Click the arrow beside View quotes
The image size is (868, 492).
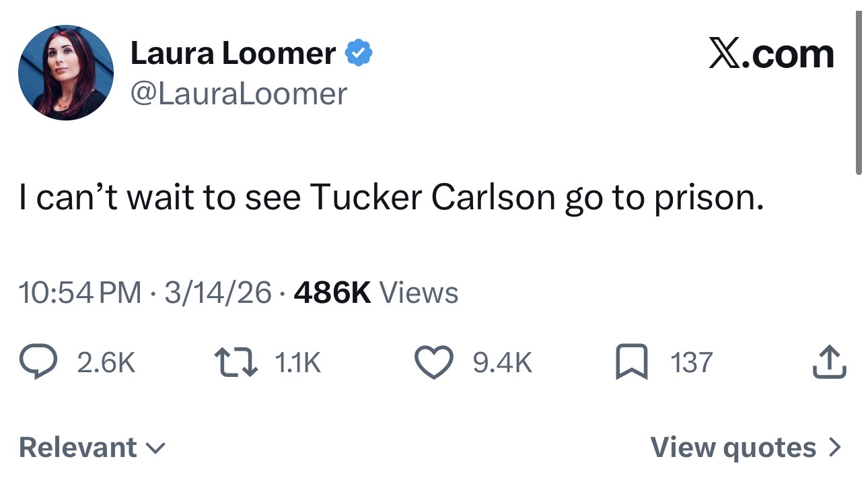coord(834,448)
